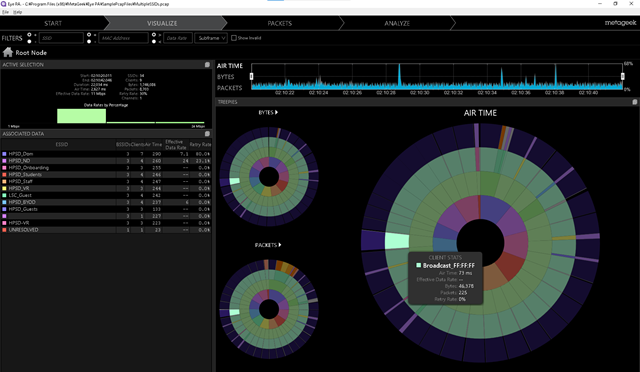Expand the PACKETS treepie arrow
Viewport: 640px width, 372px height.
pyautogui.click(x=280, y=245)
